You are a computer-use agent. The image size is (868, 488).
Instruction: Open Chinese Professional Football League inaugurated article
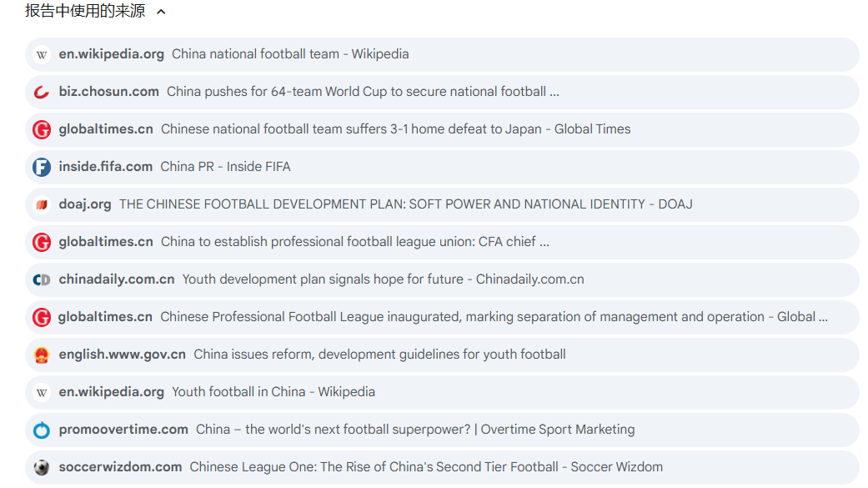[x=494, y=317]
